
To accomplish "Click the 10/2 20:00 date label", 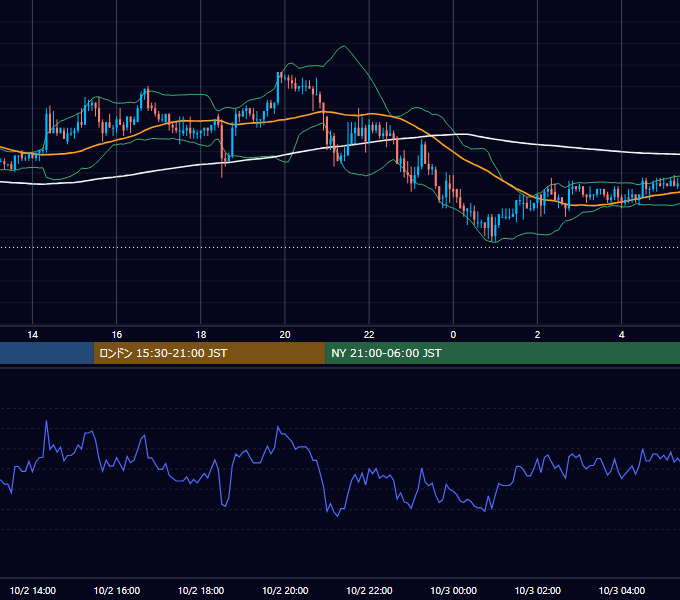I will (x=285, y=590).
